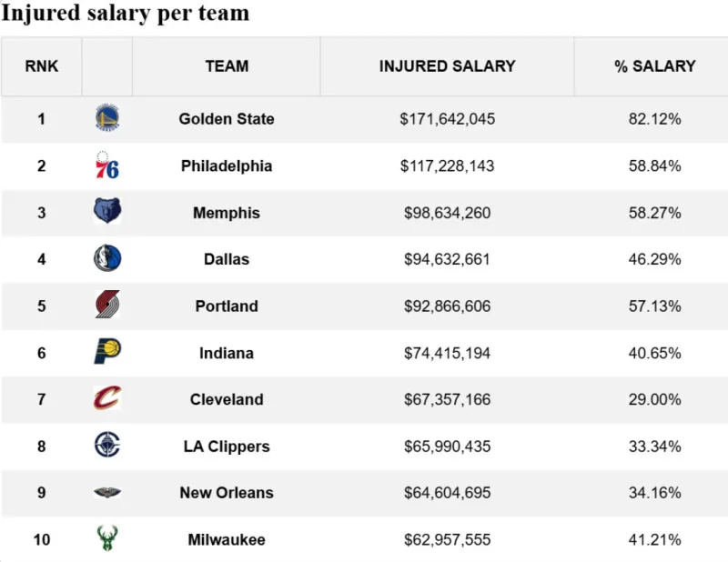
Task: Open the Golden State team link
Action: pos(227,119)
